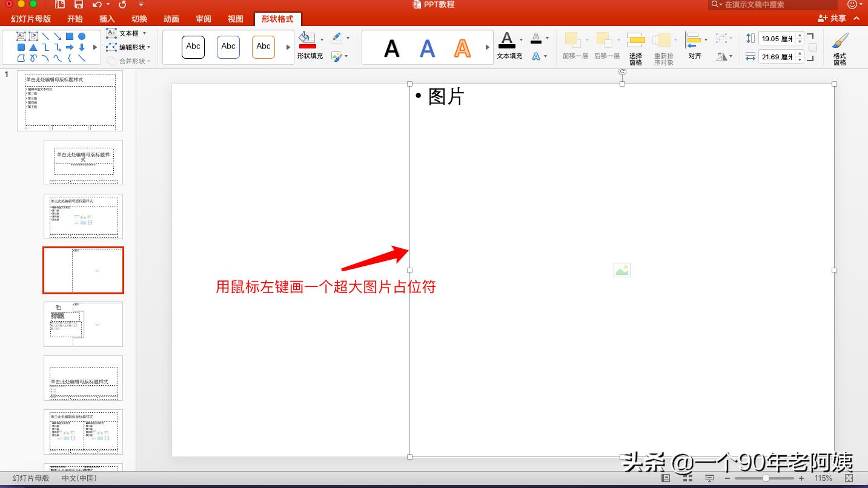Open the Align dropdown arrow

pyautogui.click(x=706, y=40)
